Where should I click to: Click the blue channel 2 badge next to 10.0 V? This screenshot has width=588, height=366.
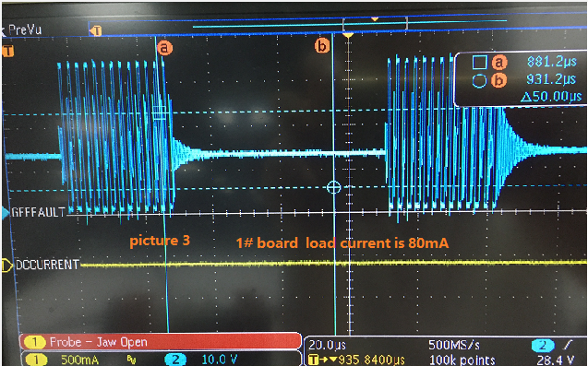click(x=175, y=360)
